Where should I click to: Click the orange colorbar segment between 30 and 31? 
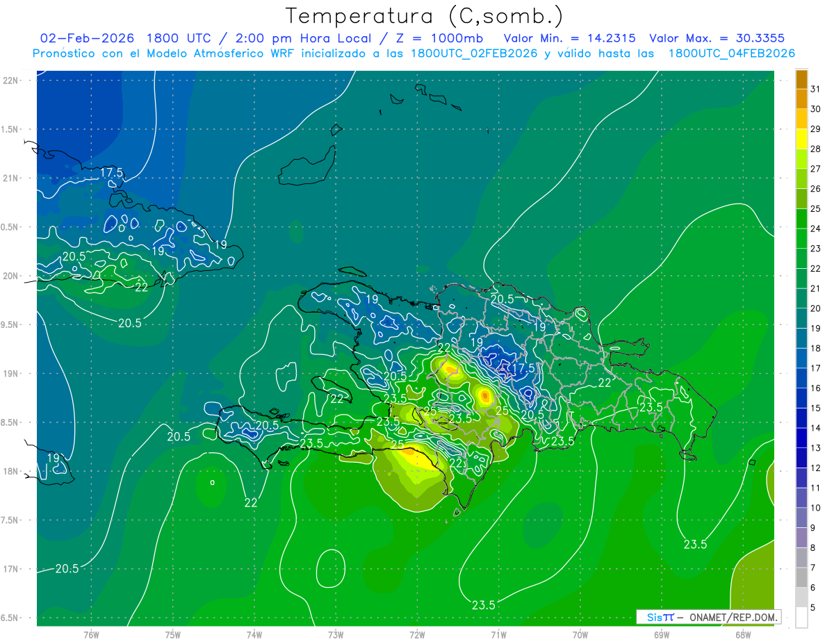tap(801, 99)
